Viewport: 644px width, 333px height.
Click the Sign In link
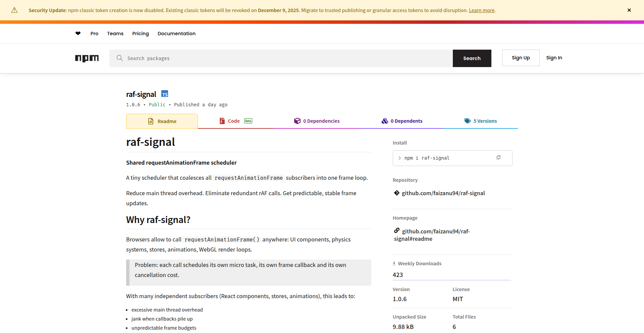554,58
